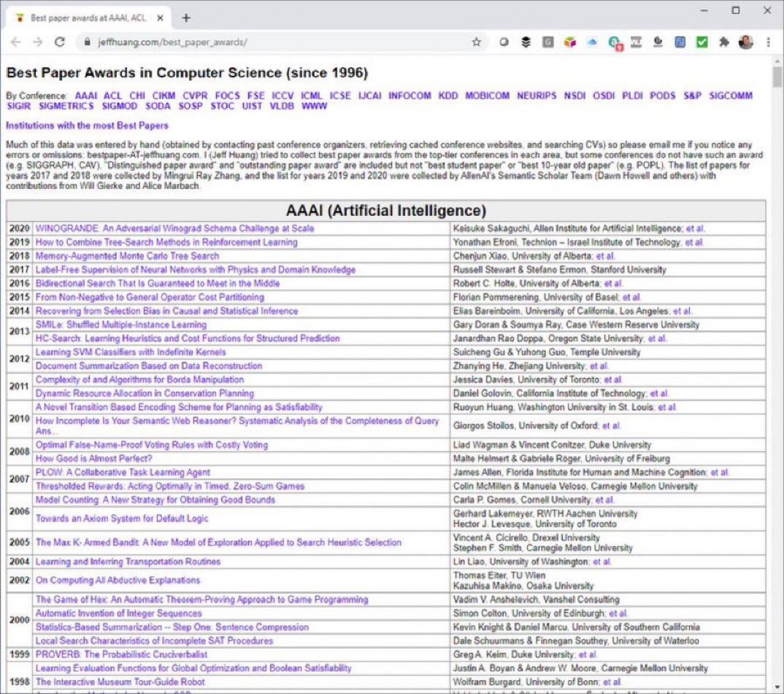Image resolution: width=784 pixels, height=694 pixels.
Task: Open On Computing All Abductive Explanations paper
Action: pyautogui.click(x=118, y=580)
